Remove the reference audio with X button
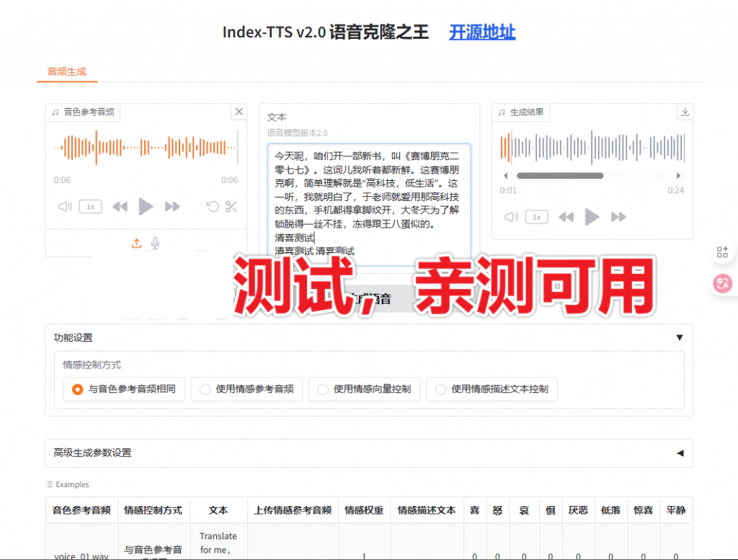The height and width of the screenshot is (560, 738). (239, 112)
